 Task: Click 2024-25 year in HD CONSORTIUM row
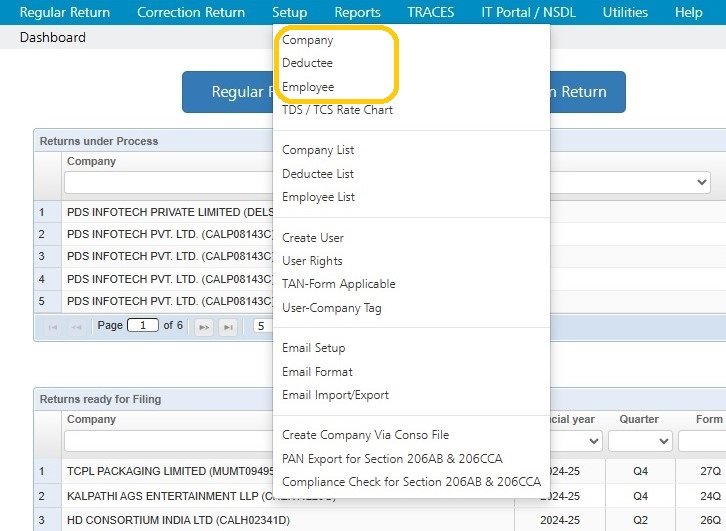tap(560, 520)
